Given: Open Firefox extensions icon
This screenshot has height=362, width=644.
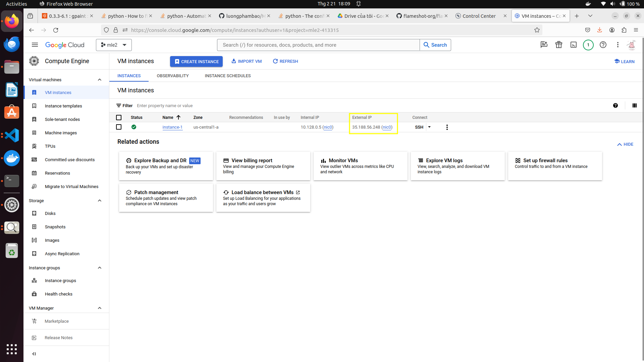Looking at the screenshot, I should click(x=624, y=30).
